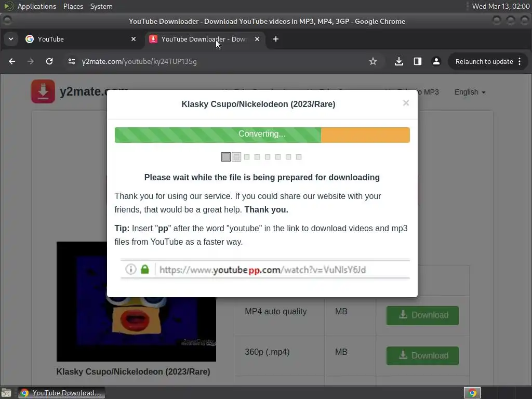Reload the y2mate page
The image size is (532, 399).
pos(49,61)
